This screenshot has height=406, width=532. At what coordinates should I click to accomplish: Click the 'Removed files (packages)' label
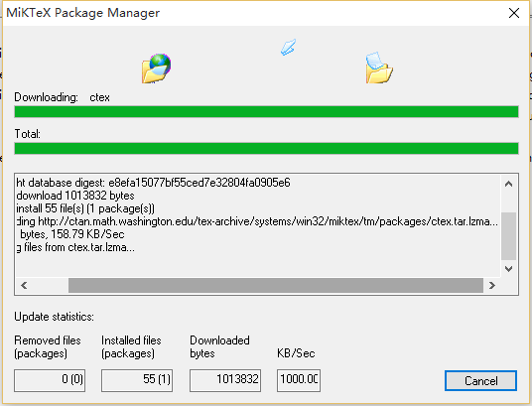coord(48,346)
